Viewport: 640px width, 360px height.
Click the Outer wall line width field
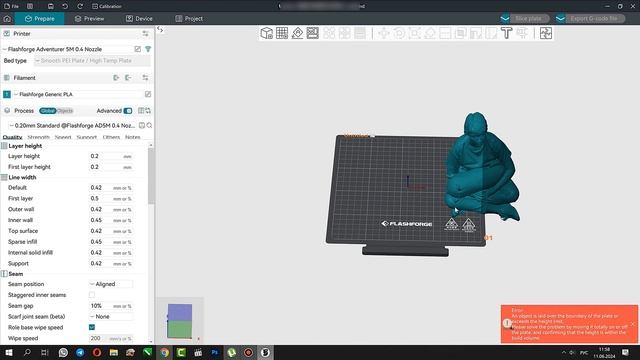click(111, 209)
